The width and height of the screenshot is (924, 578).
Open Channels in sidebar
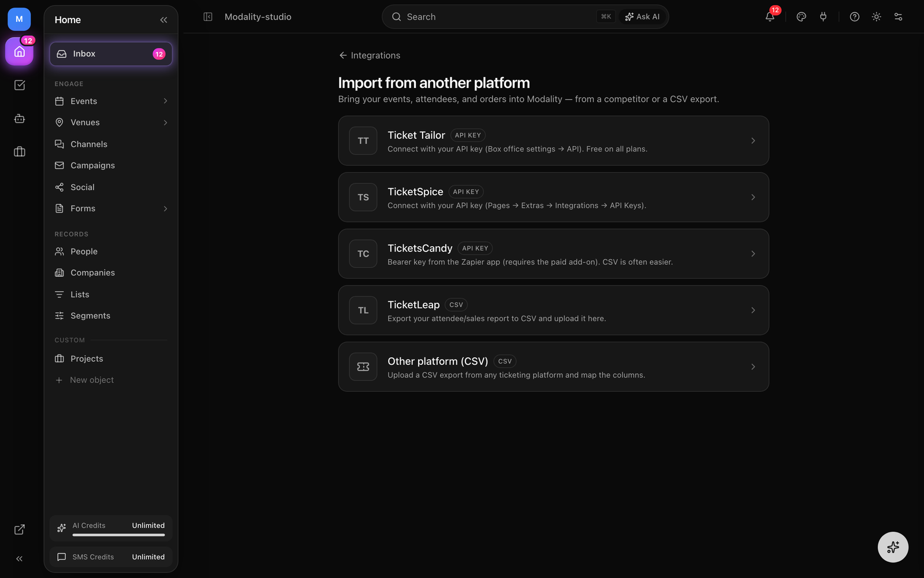[111, 144]
